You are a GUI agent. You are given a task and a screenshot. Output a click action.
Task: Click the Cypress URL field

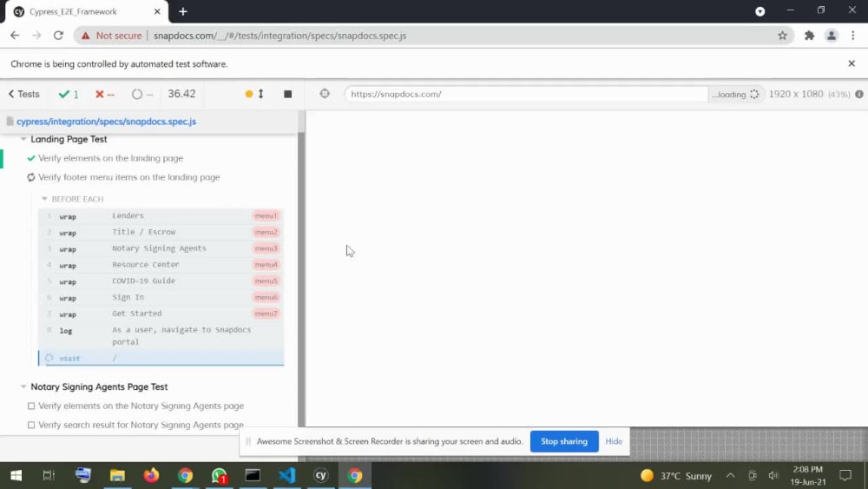pos(526,94)
